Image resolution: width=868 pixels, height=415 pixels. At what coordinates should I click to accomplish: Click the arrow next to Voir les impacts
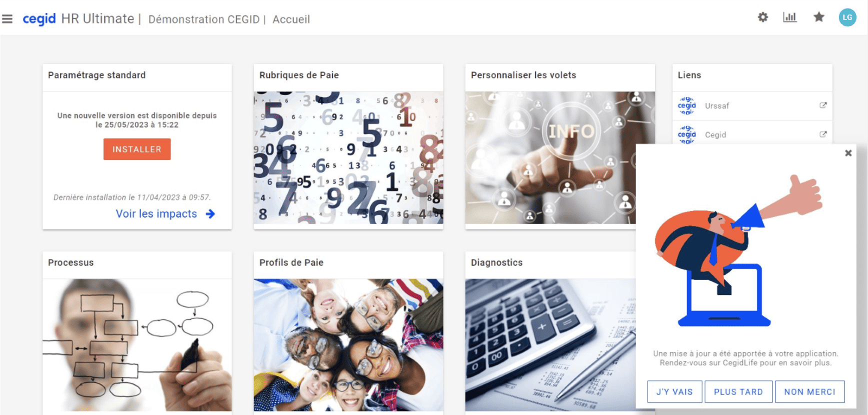[210, 214]
